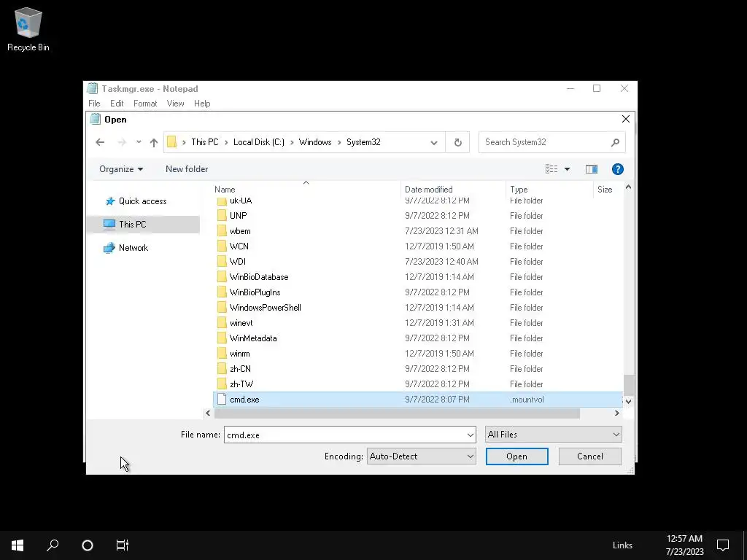The image size is (747, 560).
Task: Expand the view options dropdown arrow
Action: (x=567, y=169)
